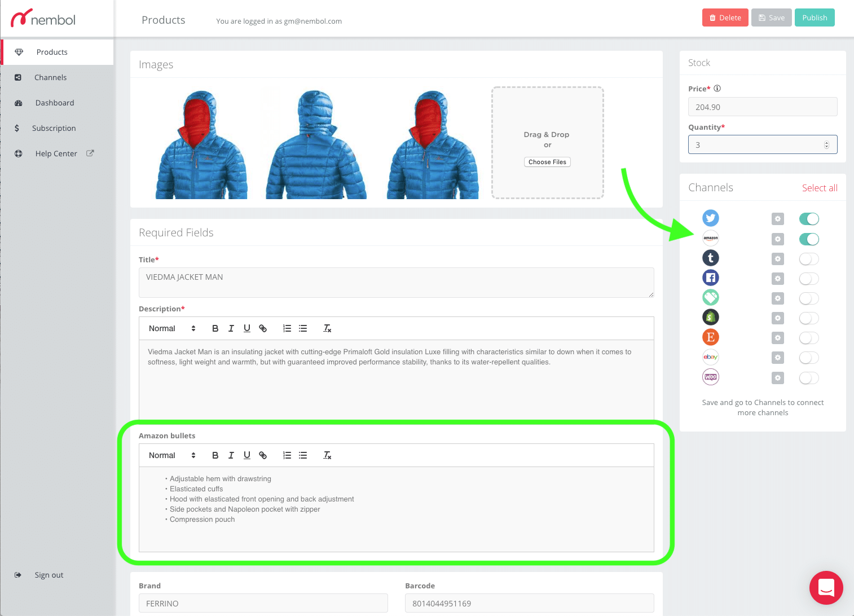Image resolution: width=854 pixels, height=616 pixels.
Task: Enable the Facebook channel toggle
Action: pos(809,279)
